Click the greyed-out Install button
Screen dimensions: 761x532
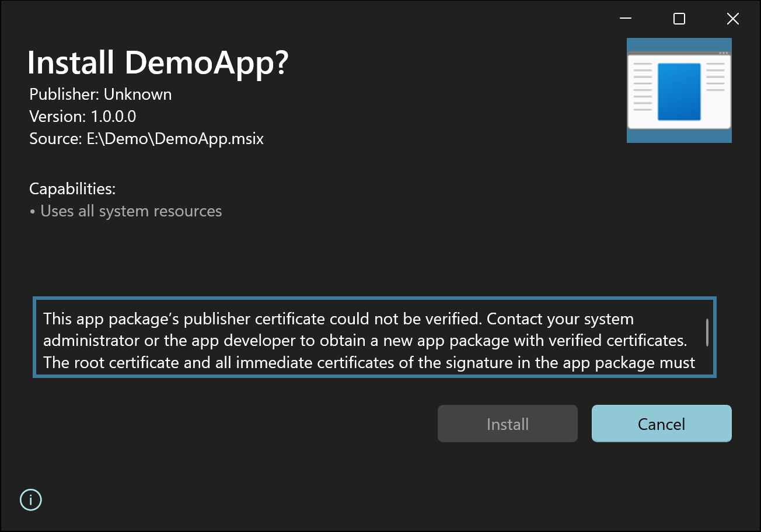click(508, 423)
